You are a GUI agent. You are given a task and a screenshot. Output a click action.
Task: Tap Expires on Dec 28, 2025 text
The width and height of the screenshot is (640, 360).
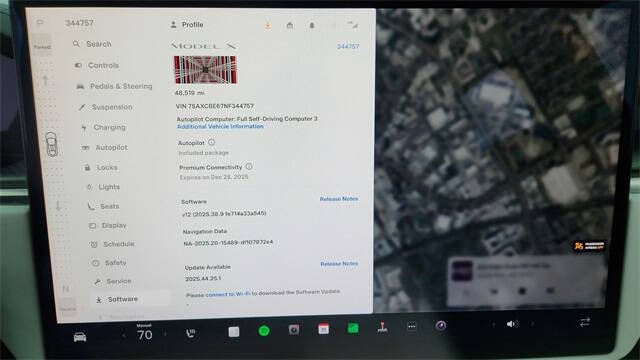(x=214, y=177)
